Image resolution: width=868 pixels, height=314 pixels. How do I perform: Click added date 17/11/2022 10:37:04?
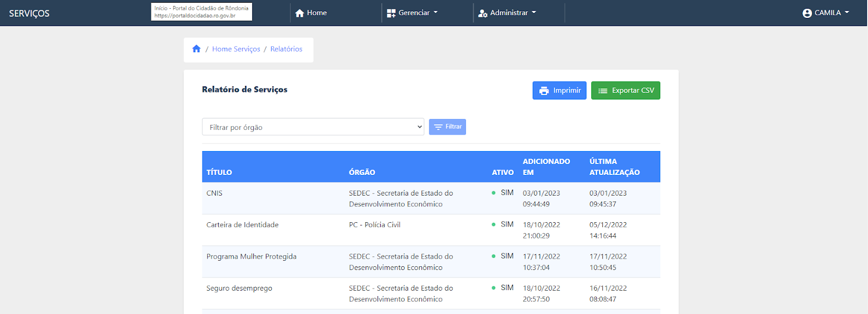[x=541, y=262]
